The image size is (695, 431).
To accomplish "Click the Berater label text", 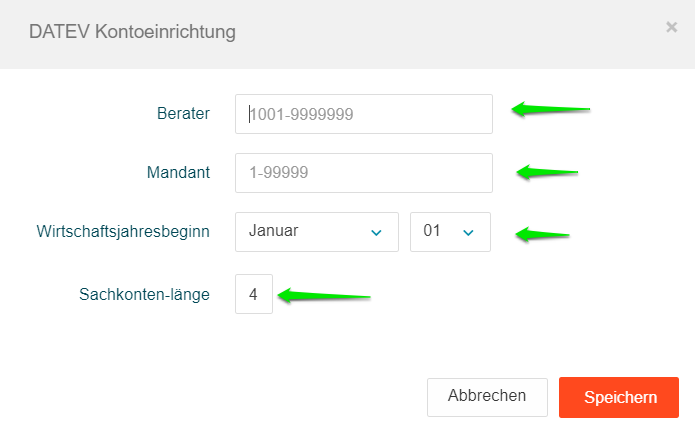I will click(183, 114).
